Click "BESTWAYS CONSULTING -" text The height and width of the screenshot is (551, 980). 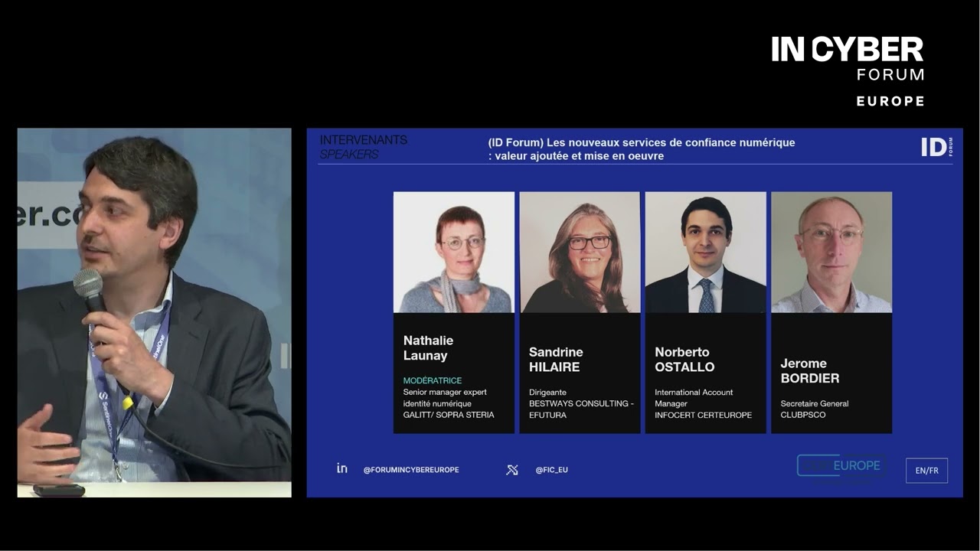[x=581, y=403]
